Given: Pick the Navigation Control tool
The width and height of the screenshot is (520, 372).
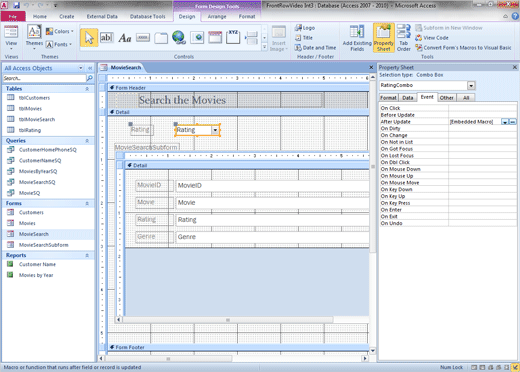Looking at the screenshot, I should 215,38.
